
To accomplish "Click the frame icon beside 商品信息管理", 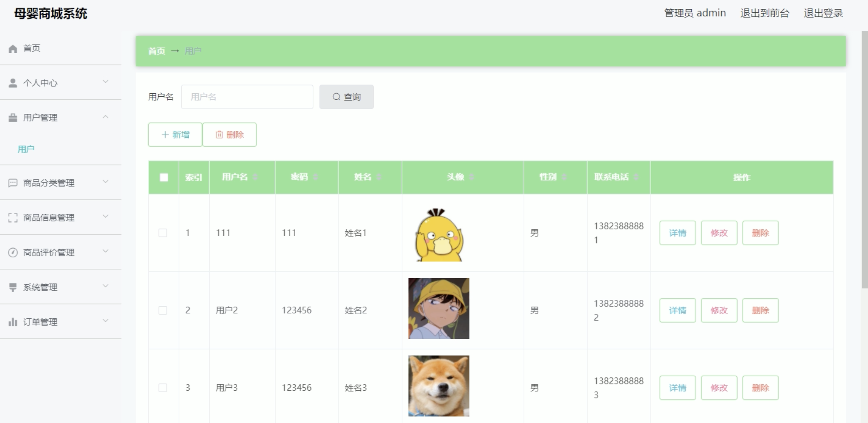I will pos(13,218).
